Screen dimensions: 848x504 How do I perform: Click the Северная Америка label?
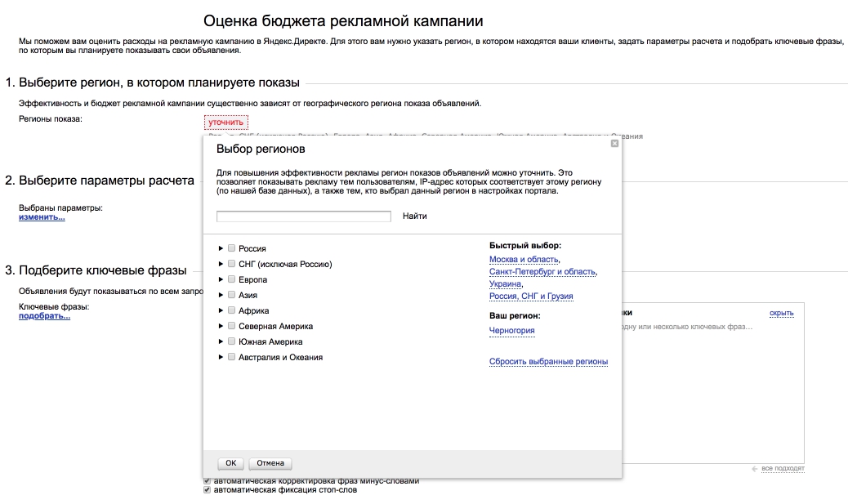pos(276,327)
